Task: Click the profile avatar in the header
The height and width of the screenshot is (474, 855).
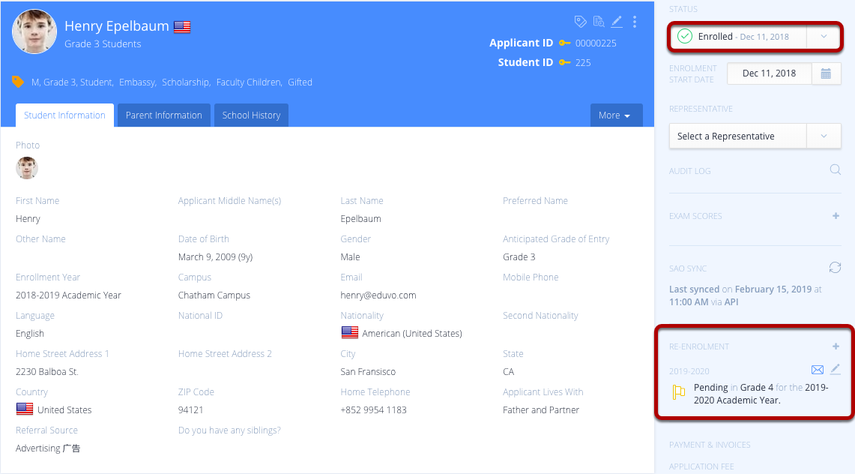Action: pyautogui.click(x=34, y=31)
